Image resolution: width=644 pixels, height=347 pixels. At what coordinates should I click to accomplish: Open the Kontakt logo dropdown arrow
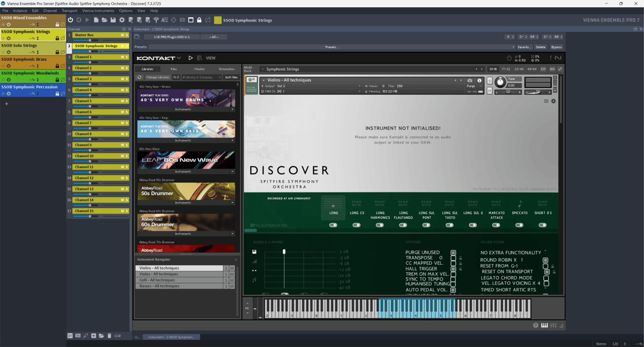(x=179, y=58)
